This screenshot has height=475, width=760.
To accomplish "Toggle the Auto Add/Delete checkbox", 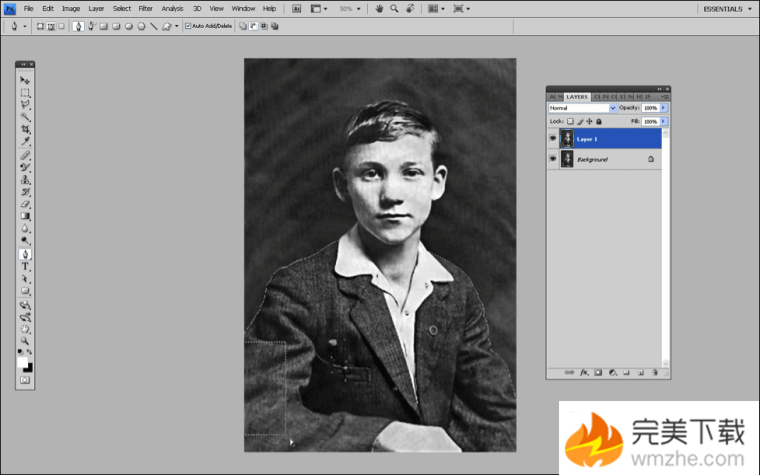I will [187, 26].
